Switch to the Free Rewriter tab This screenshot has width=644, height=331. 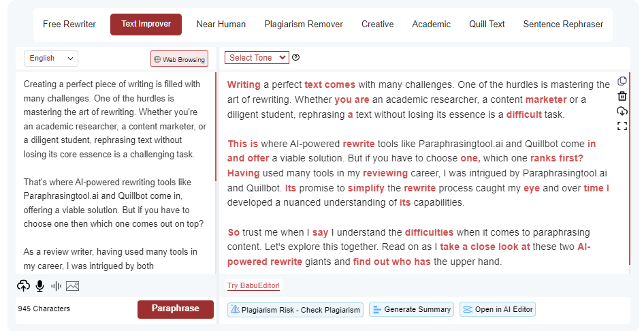pyautogui.click(x=69, y=25)
